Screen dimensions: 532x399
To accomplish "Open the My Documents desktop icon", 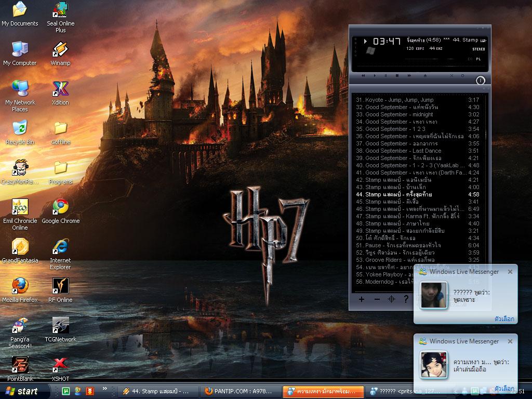I will coord(20,14).
